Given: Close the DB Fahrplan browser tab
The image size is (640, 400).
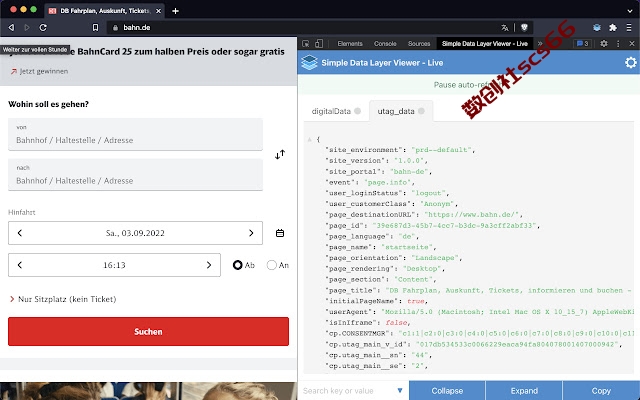Looking at the screenshot, I should (x=158, y=11).
